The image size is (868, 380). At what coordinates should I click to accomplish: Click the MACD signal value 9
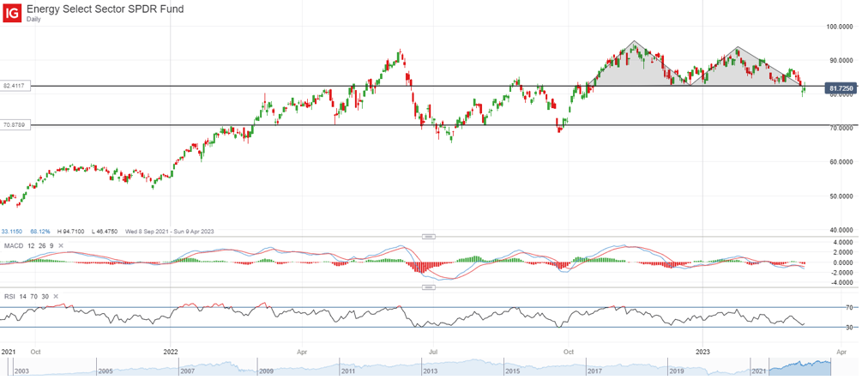(51, 245)
